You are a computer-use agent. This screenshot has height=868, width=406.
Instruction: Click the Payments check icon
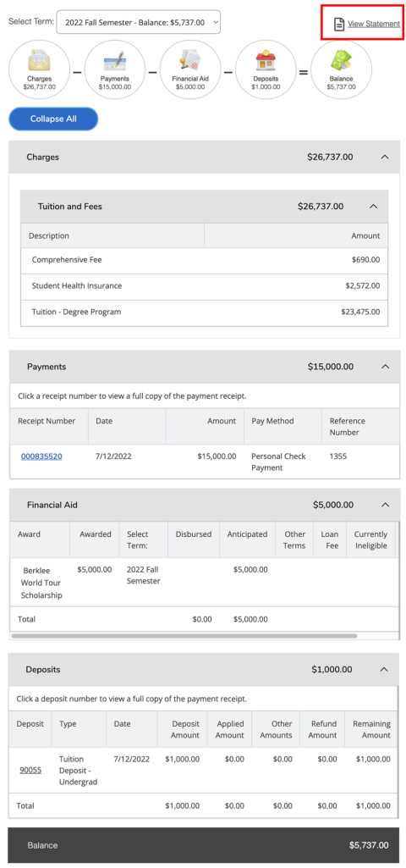114,61
